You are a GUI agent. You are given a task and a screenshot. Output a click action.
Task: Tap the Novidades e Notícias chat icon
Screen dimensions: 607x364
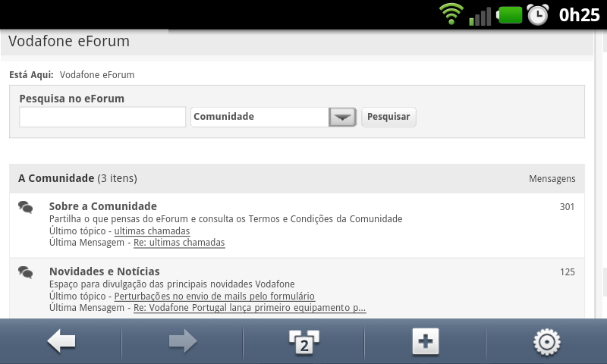pyautogui.click(x=26, y=273)
